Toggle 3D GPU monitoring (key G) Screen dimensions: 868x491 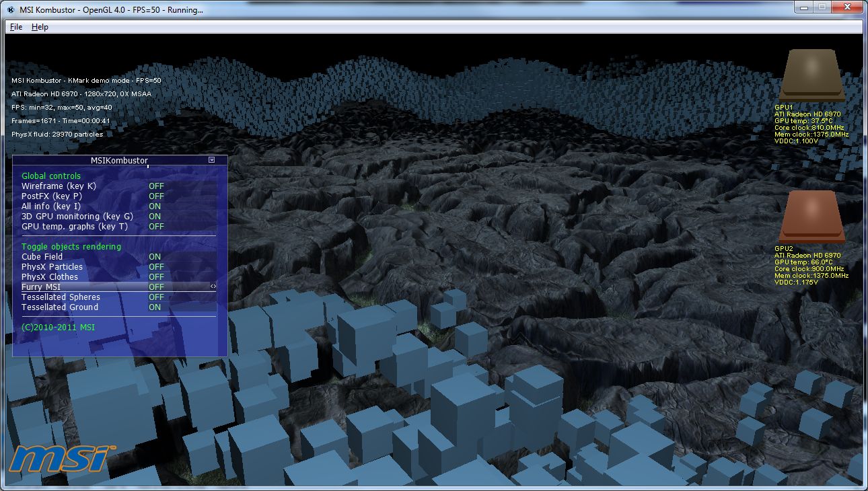[120, 217]
